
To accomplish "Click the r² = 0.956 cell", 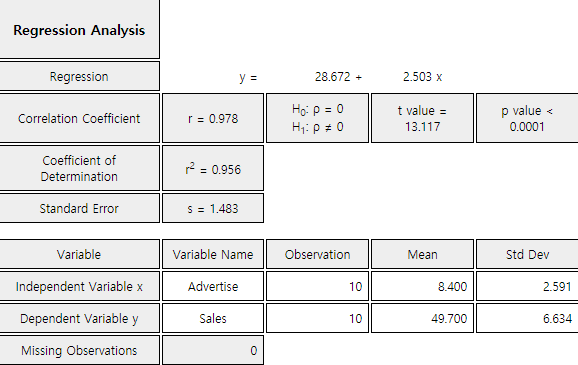I will pyautogui.click(x=213, y=168).
